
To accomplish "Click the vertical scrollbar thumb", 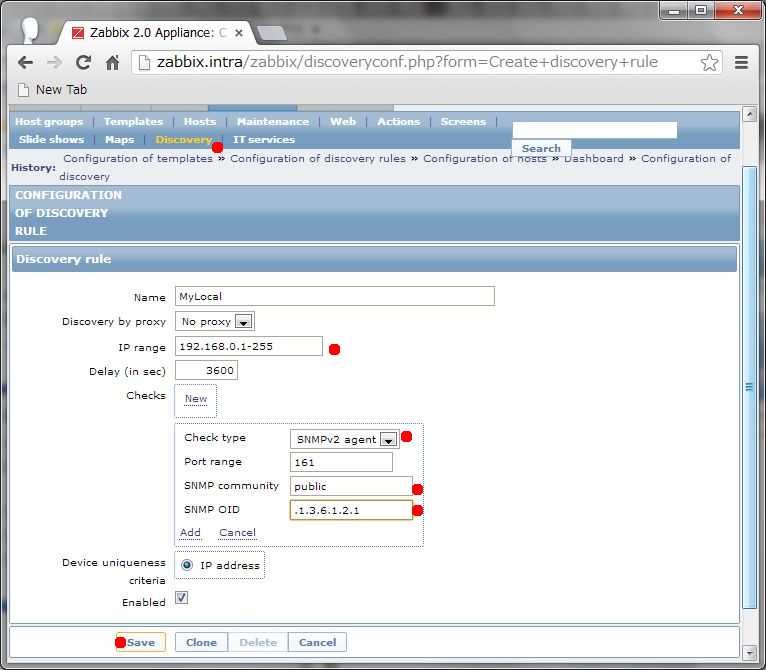I will coord(750,387).
